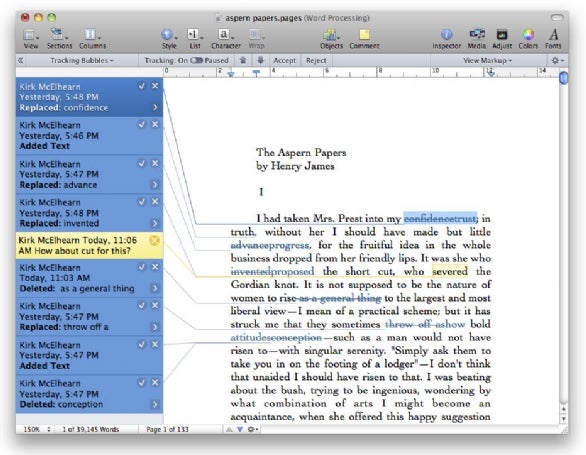
Task: Click the Accept button in tracking bar
Action: coord(284,61)
